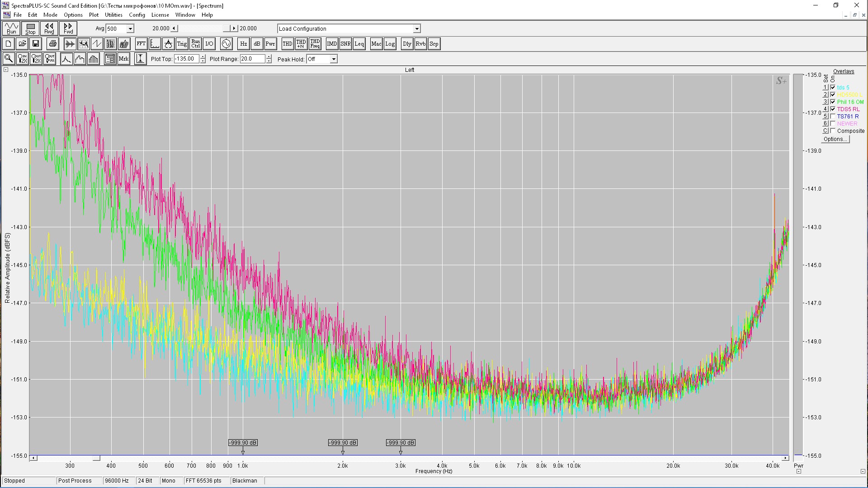868x488 pixels.
Task: Click the THD+N utility button
Action: click(x=301, y=44)
